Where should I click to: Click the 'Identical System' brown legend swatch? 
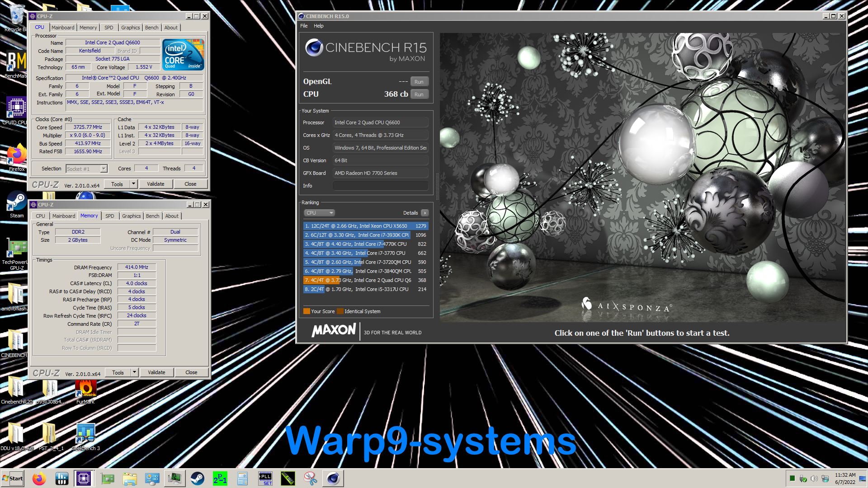(340, 311)
